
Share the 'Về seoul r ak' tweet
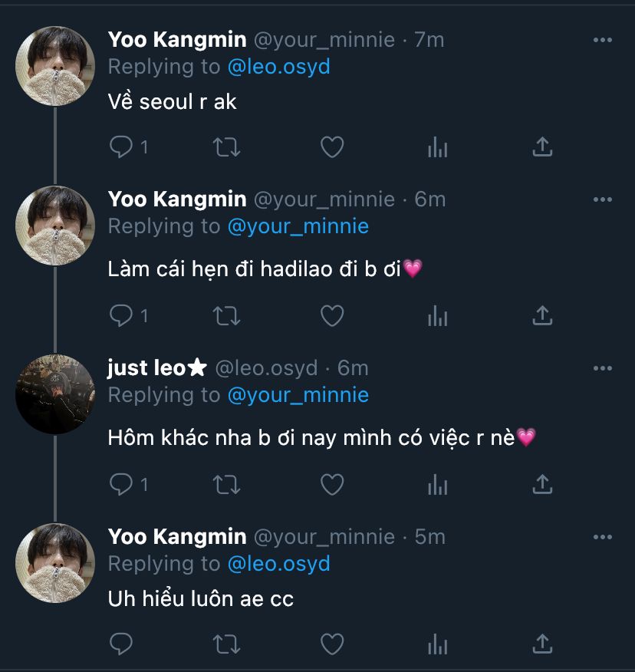point(542,147)
